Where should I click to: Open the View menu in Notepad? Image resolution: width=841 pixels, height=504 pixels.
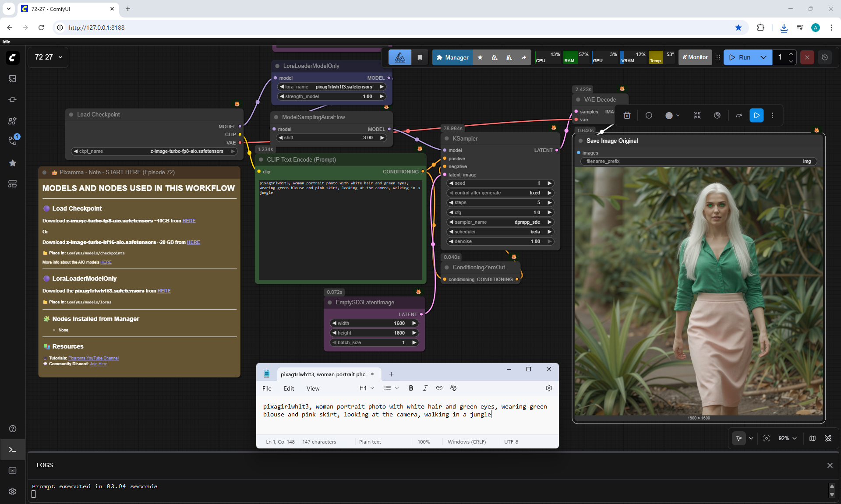click(313, 388)
